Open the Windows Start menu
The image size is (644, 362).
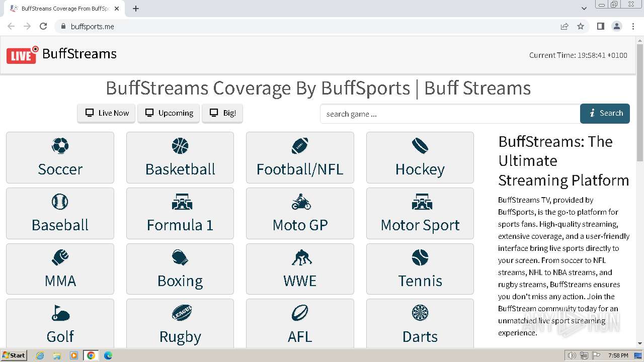pyautogui.click(x=14, y=355)
